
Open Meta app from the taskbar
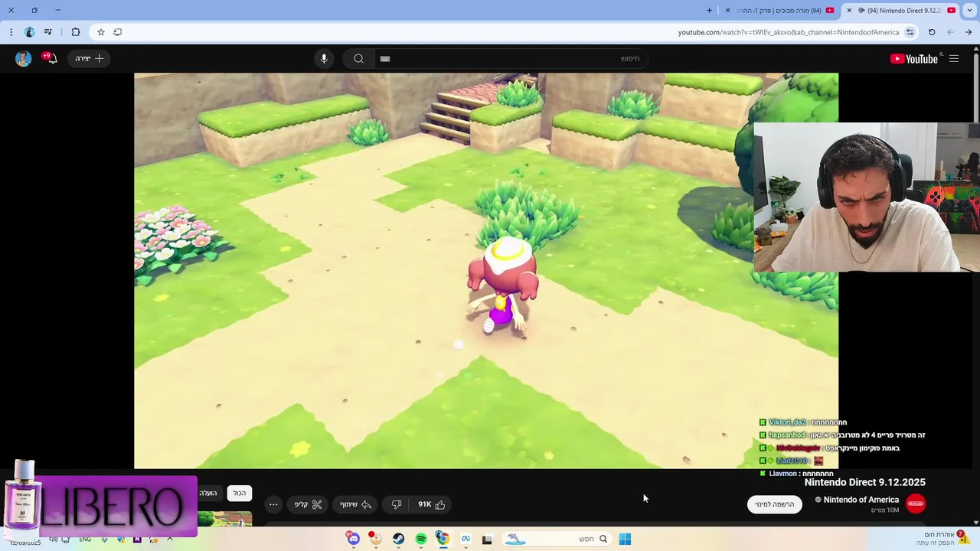pyautogui.click(x=465, y=540)
